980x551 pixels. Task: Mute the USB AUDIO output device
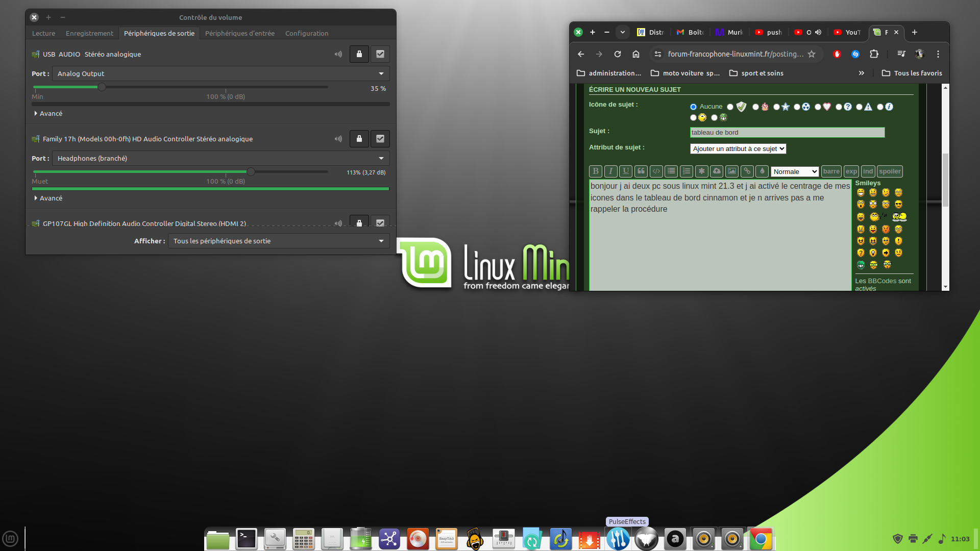(338, 54)
